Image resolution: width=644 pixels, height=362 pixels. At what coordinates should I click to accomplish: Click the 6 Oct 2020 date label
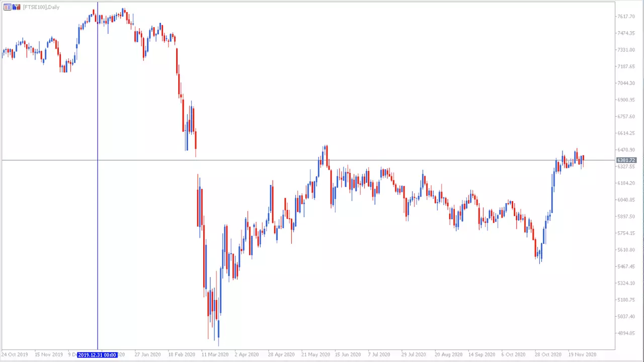514,354
